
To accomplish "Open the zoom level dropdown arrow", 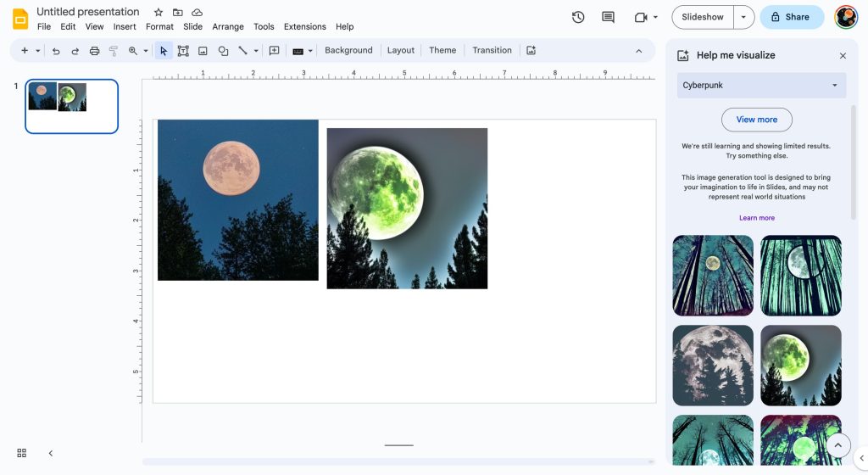I will coord(146,51).
